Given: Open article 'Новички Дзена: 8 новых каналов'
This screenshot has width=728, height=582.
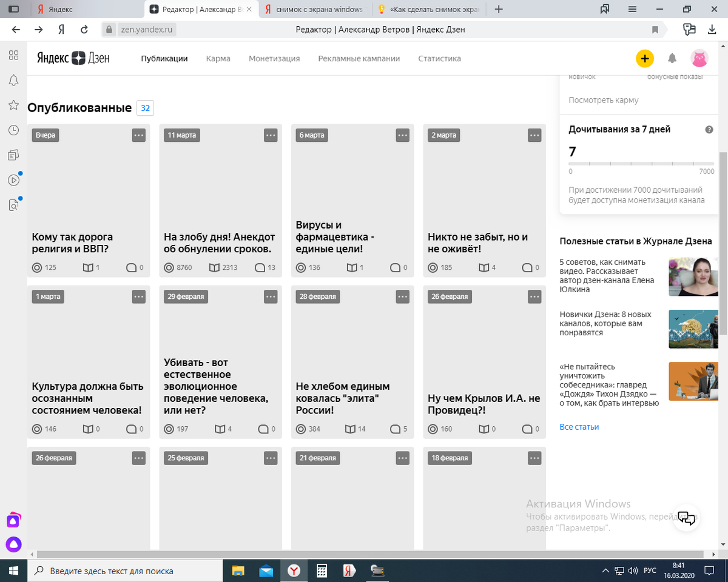Looking at the screenshot, I should click(x=605, y=324).
